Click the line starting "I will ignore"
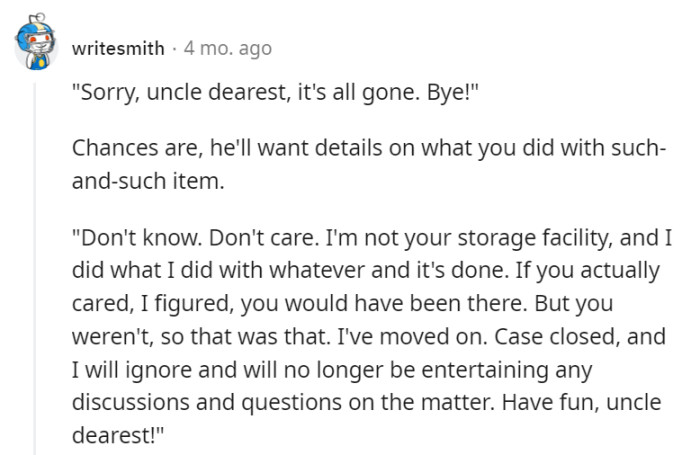Screen dimensions: 700x455 click(332, 370)
